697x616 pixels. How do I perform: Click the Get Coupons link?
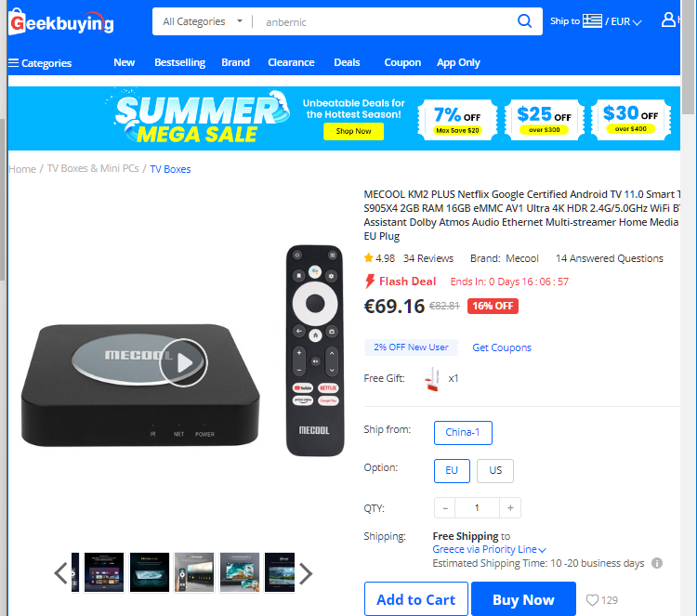[x=502, y=347]
